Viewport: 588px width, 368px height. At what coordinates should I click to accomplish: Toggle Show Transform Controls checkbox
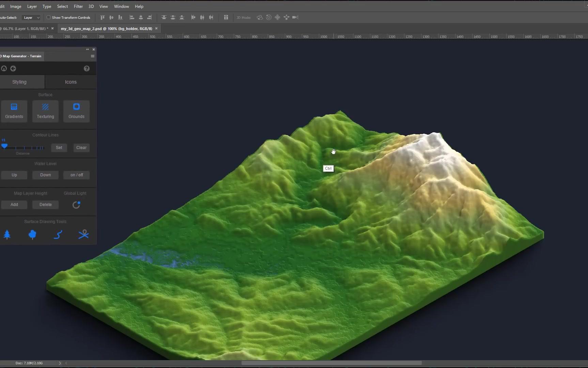[49, 17]
